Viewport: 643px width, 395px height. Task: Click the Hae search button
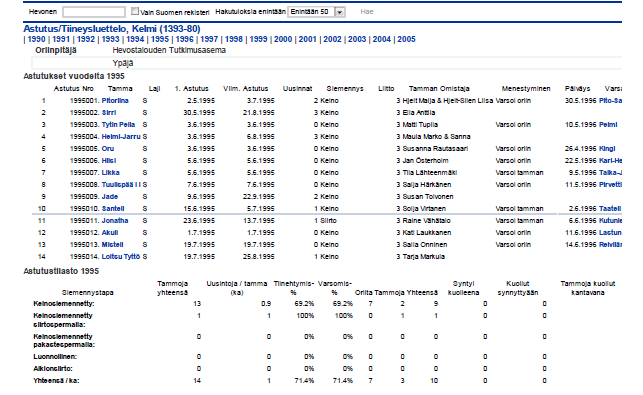(367, 12)
